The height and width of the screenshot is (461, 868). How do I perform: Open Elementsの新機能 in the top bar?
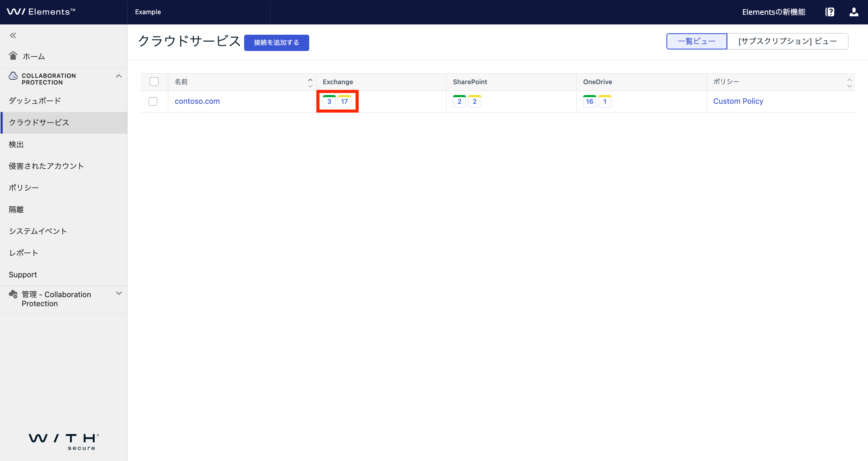773,12
